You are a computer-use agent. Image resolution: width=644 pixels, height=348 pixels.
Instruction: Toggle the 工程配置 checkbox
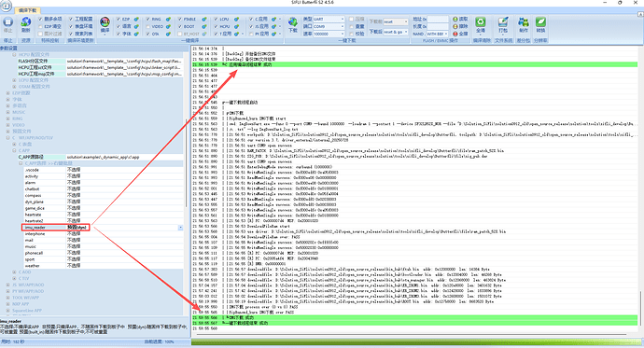tap(71, 19)
